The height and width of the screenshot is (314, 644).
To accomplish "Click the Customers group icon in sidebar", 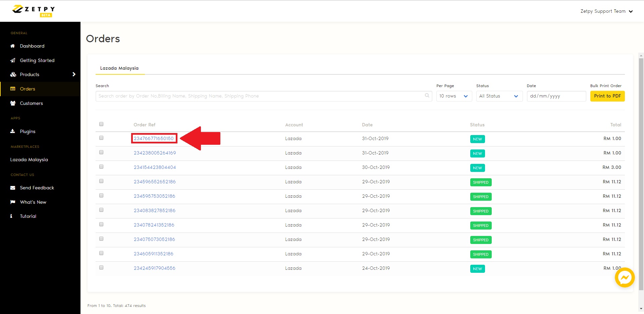I will click(13, 103).
